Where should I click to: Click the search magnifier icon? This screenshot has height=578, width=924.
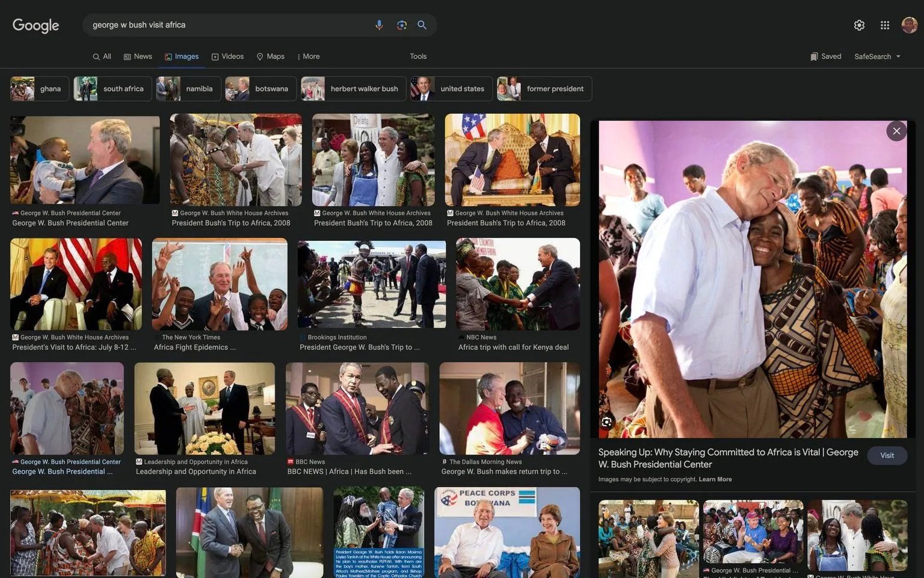coord(422,25)
